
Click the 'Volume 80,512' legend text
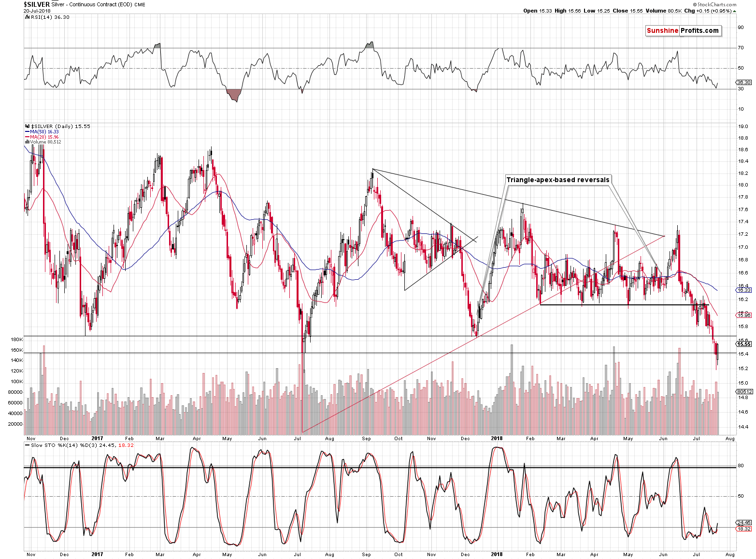(x=46, y=142)
